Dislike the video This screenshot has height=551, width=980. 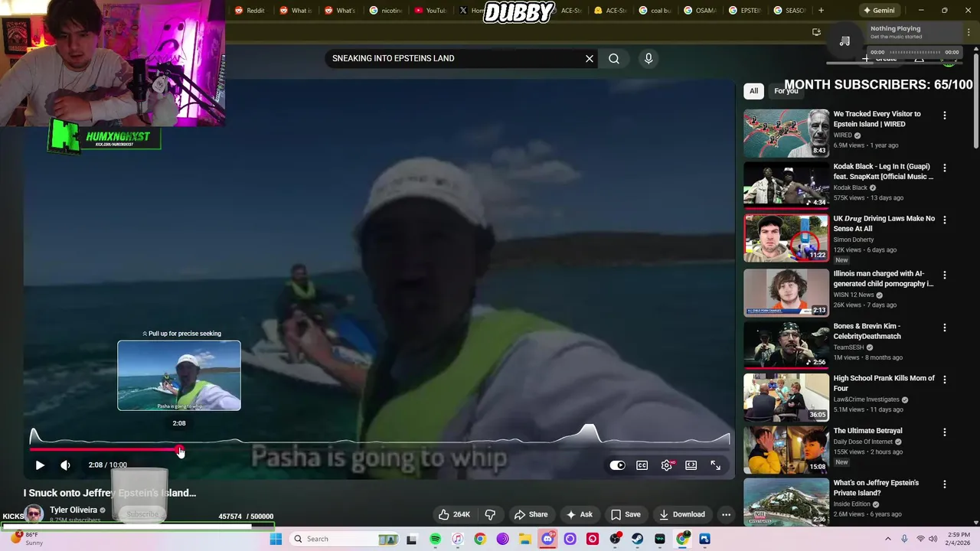click(x=490, y=514)
